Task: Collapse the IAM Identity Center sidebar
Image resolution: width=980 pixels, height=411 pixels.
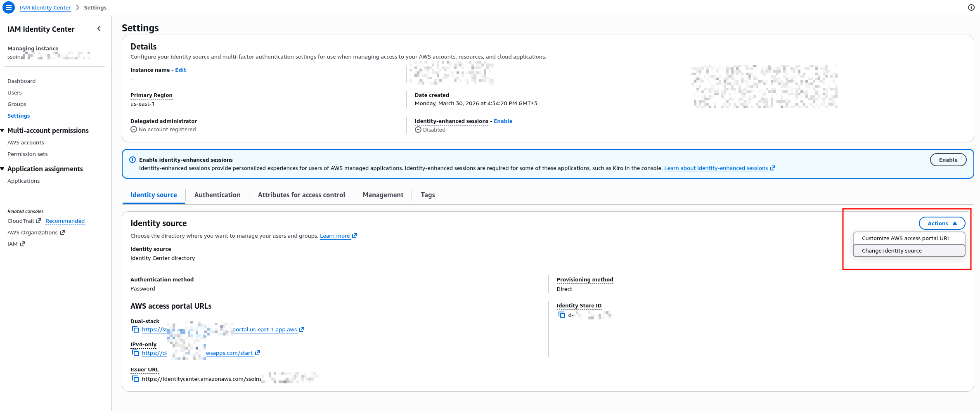Action: click(99, 28)
